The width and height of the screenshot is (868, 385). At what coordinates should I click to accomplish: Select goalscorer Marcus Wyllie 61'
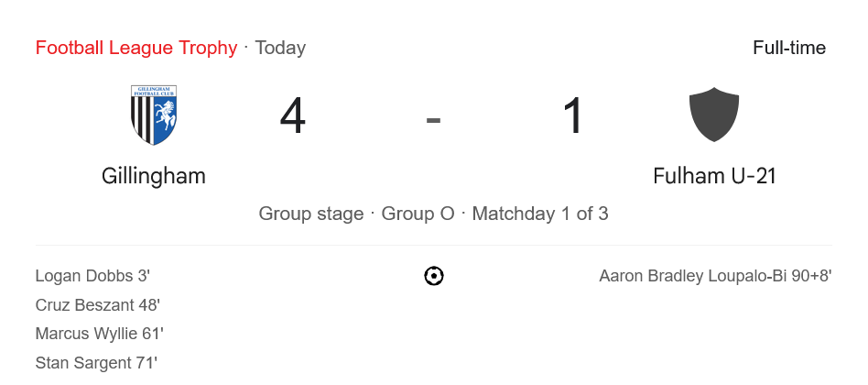pos(99,334)
